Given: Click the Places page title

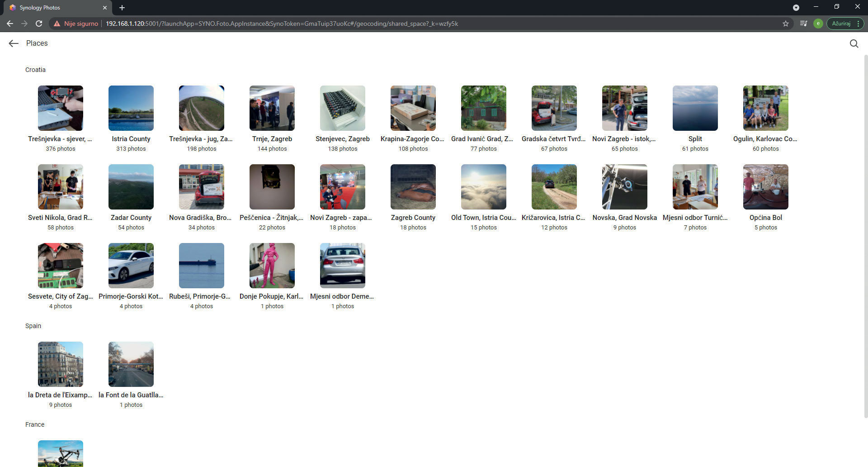Looking at the screenshot, I should point(37,43).
